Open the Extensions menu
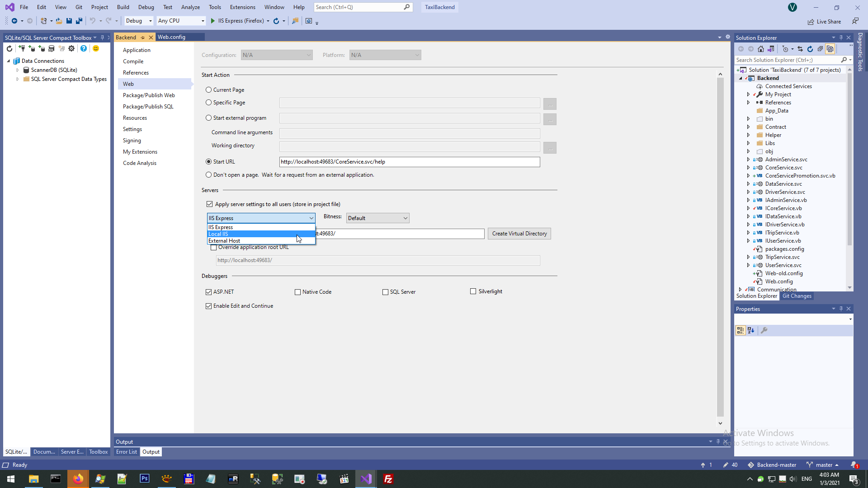Viewport: 868px width, 488px height. click(242, 7)
